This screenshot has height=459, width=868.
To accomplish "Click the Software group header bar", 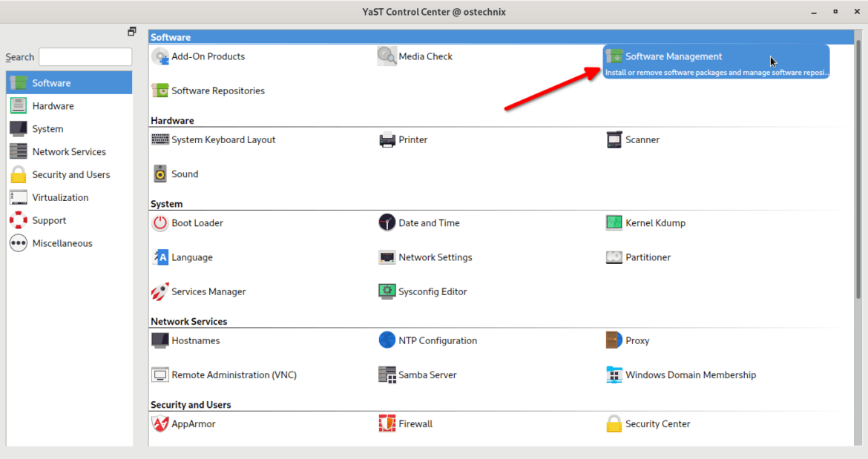I will pyautogui.click(x=501, y=37).
